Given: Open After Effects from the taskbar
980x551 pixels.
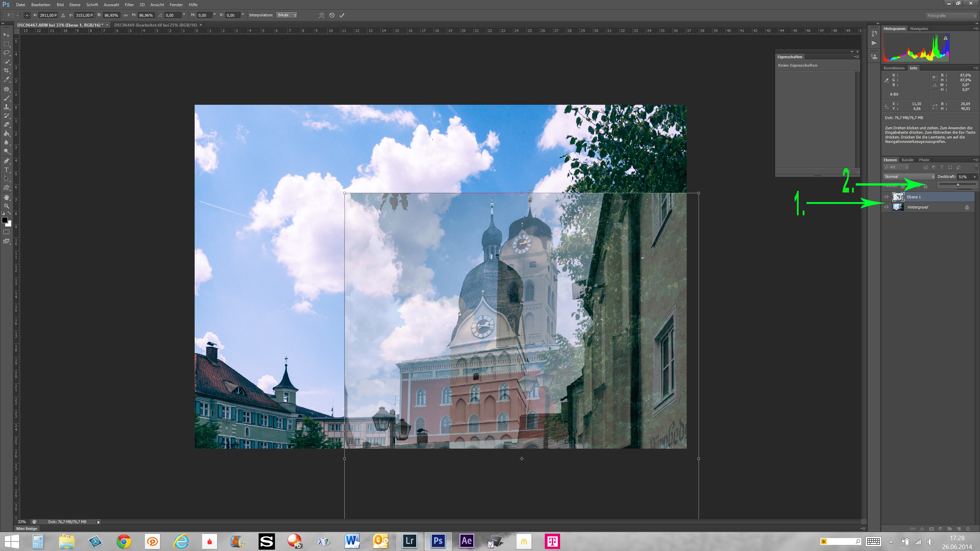Looking at the screenshot, I should 467,541.
